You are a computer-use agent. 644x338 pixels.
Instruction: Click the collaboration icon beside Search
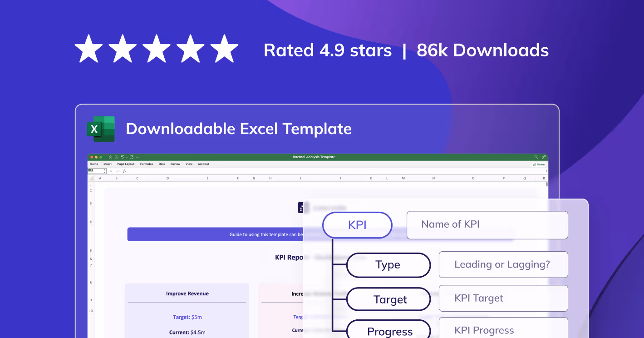tap(544, 157)
